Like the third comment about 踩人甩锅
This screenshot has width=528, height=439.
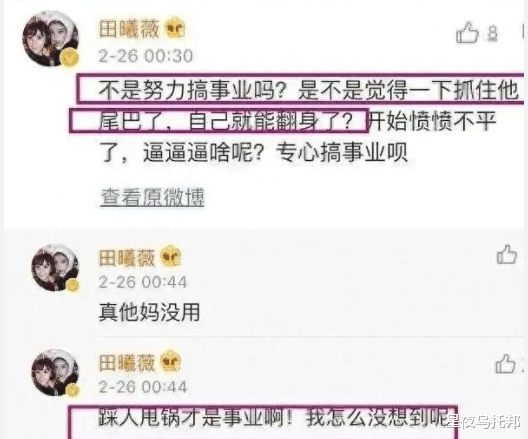tap(505, 364)
